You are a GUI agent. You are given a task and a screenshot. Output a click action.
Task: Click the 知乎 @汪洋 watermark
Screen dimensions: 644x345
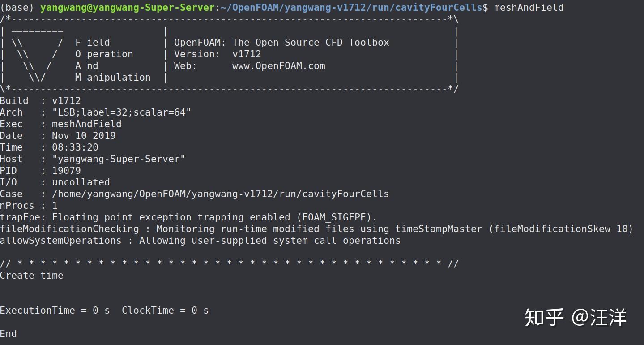pyautogui.click(x=575, y=317)
